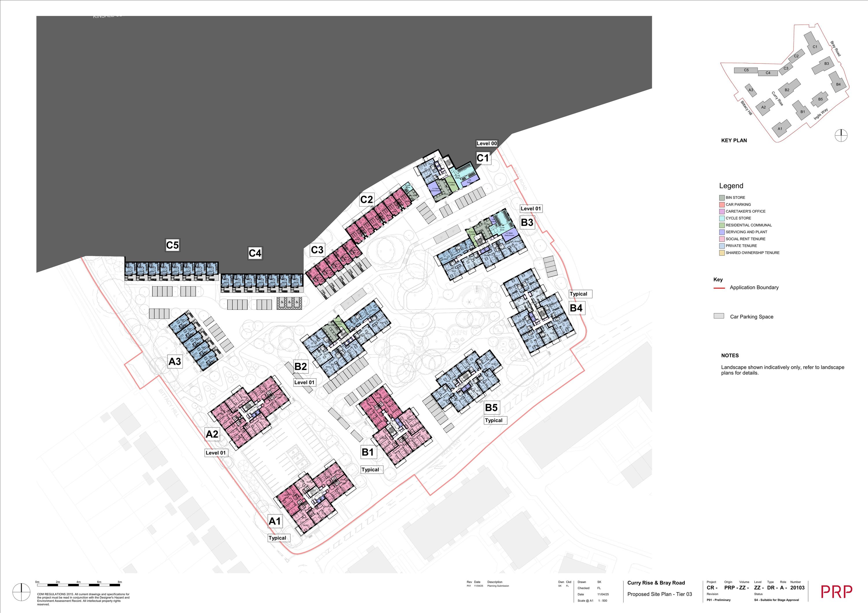Click the C1 block label

483,158
